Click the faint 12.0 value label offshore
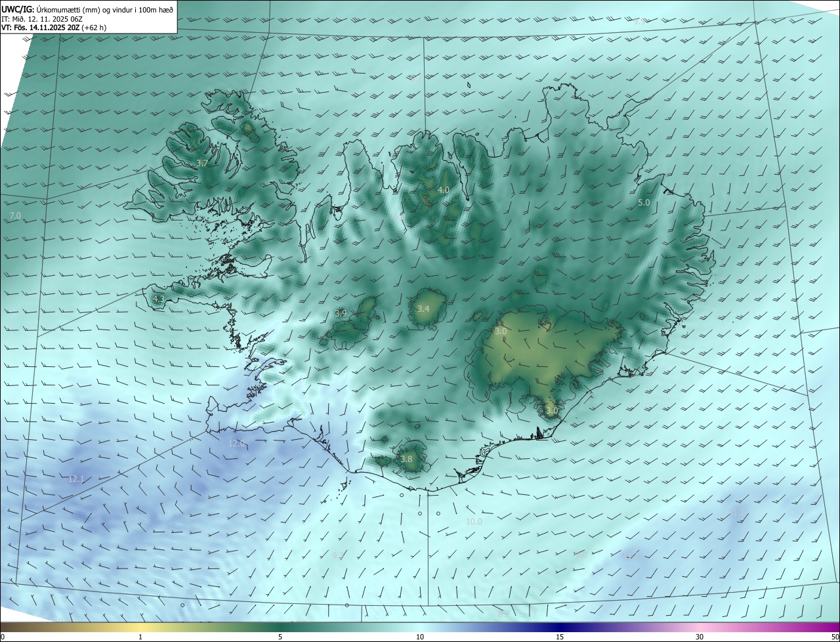The width and height of the screenshot is (840, 642). [x=237, y=443]
